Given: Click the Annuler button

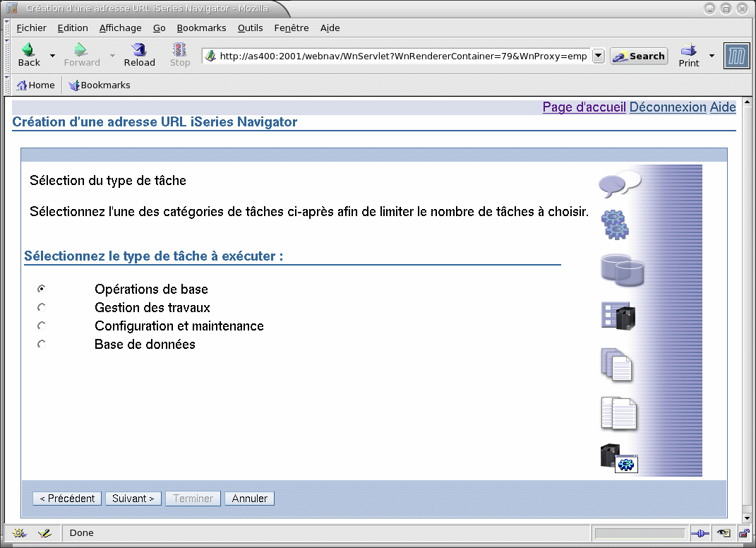Looking at the screenshot, I should coord(249,499).
